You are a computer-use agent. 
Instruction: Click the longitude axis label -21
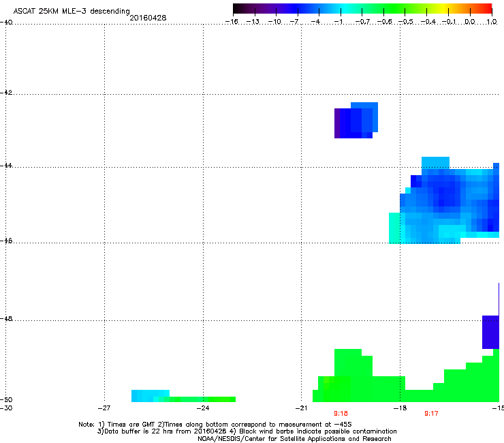[x=301, y=408]
